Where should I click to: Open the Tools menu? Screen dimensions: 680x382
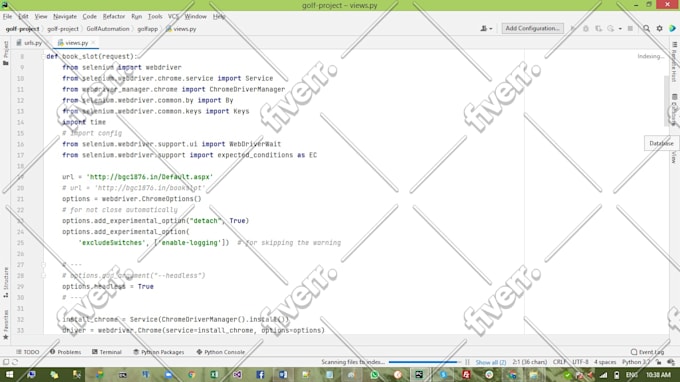coord(155,16)
